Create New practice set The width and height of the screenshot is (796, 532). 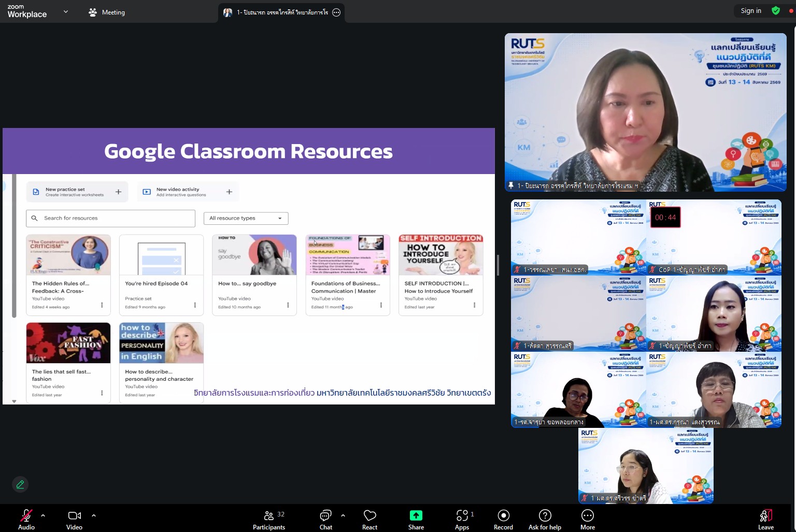[77, 192]
